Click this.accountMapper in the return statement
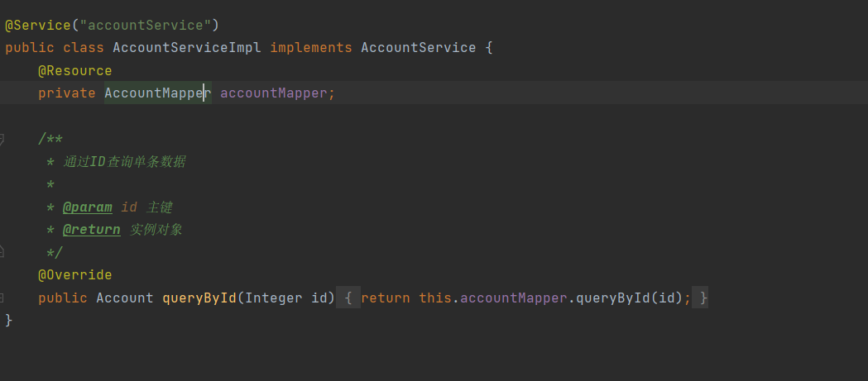 point(493,298)
